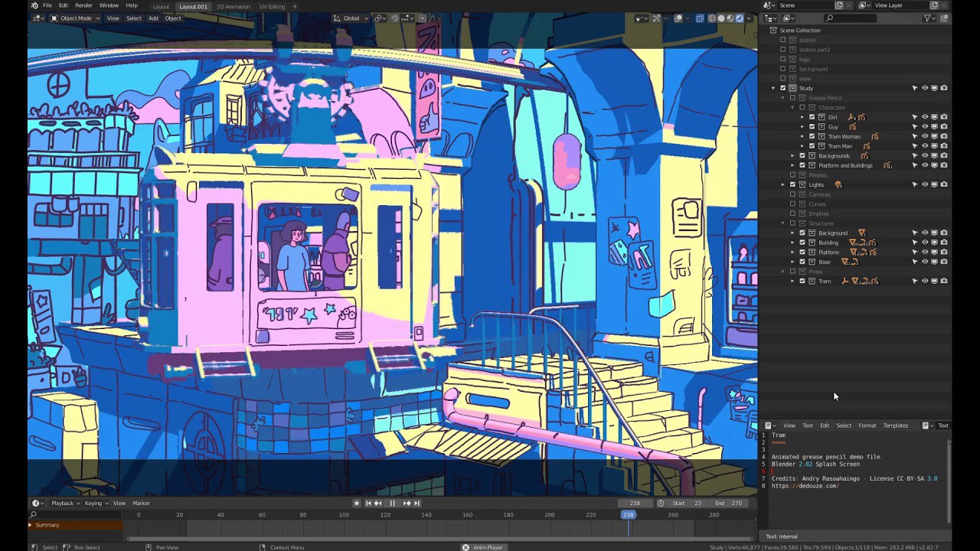980x551 pixels.
Task: Jump to previous keyframe
Action: [x=378, y=503]
